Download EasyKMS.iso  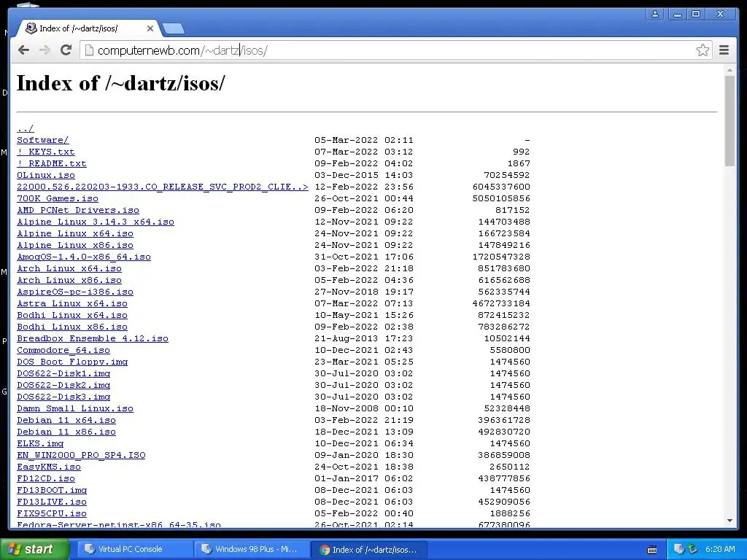point(49,467)
